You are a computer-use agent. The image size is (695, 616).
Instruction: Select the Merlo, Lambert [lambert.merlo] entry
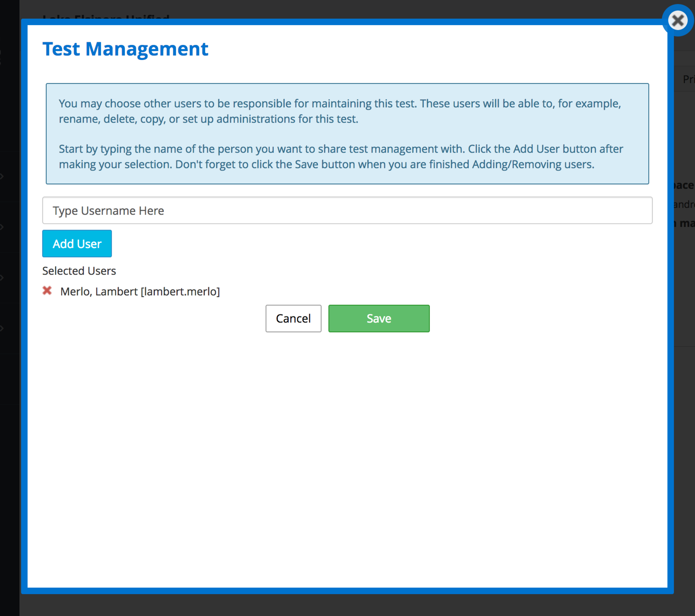click(x=140, y=292)
